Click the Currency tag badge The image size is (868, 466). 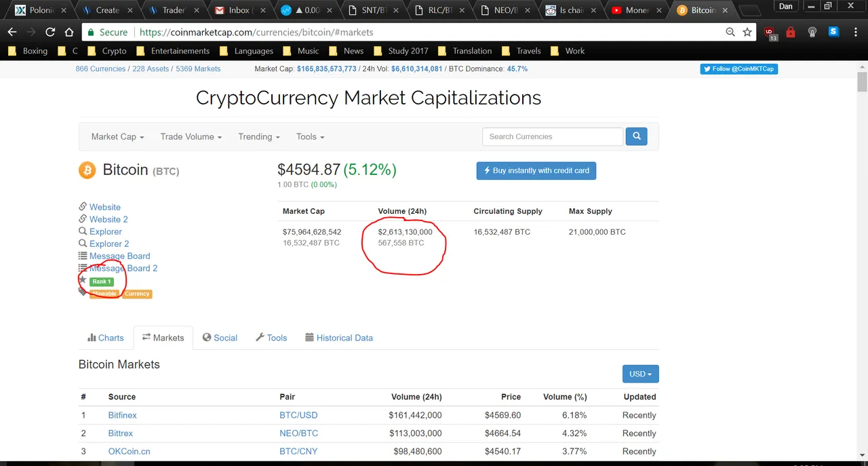[137, 294]
